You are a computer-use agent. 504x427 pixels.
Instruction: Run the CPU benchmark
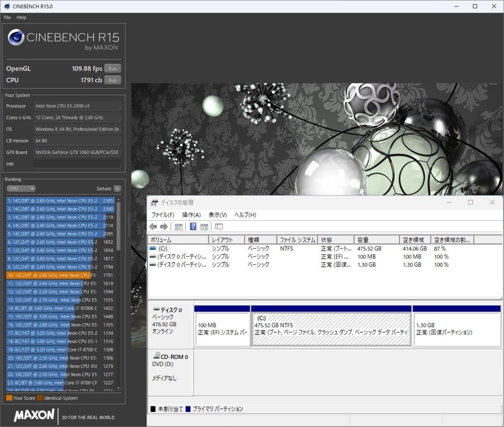coord(113,80)
